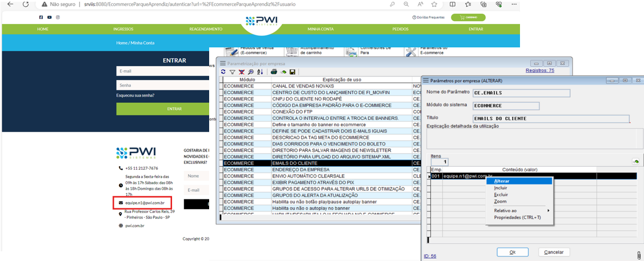Click the 'Esqueceu sua senha?' link
Image resolution: width=644 pixels, height=261 pixels.
click(135, 95)
